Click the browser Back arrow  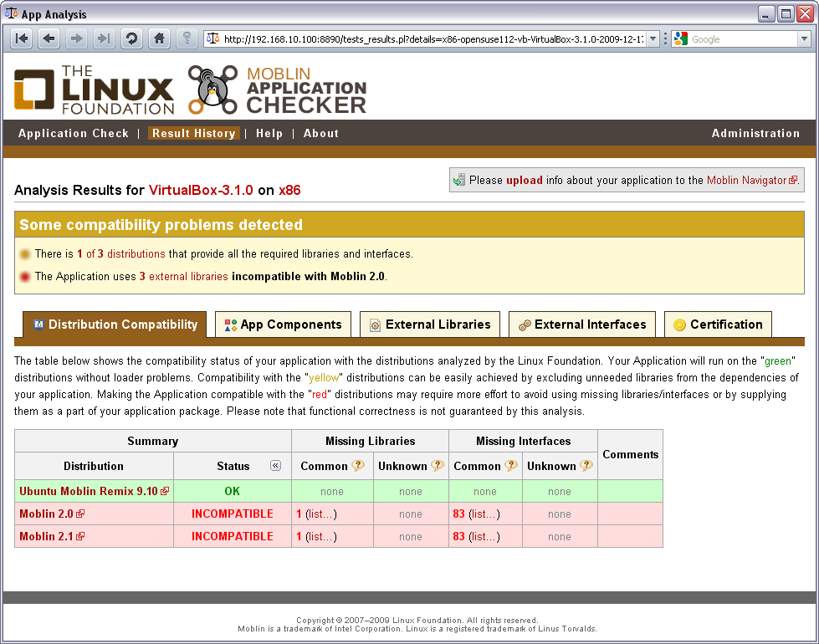click(49, 38)
